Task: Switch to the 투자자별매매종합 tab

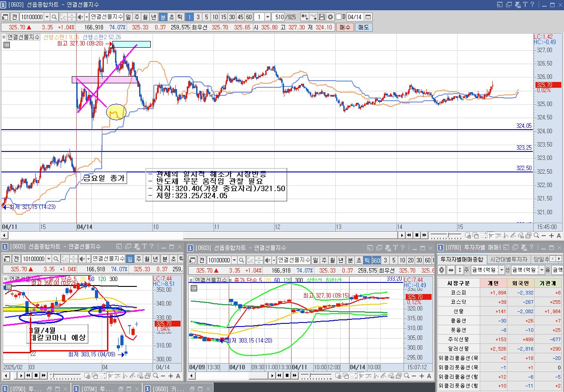Action: point(462,259)
